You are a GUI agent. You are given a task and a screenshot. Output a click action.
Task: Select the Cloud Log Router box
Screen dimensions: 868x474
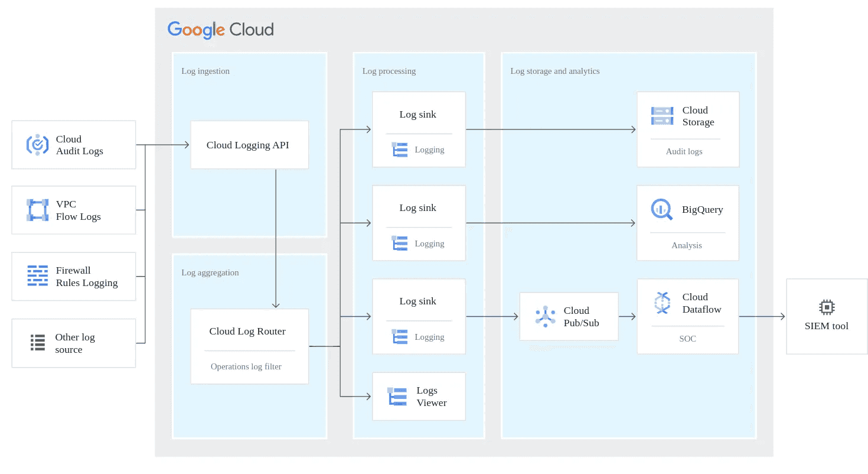[x=249, y=346]
